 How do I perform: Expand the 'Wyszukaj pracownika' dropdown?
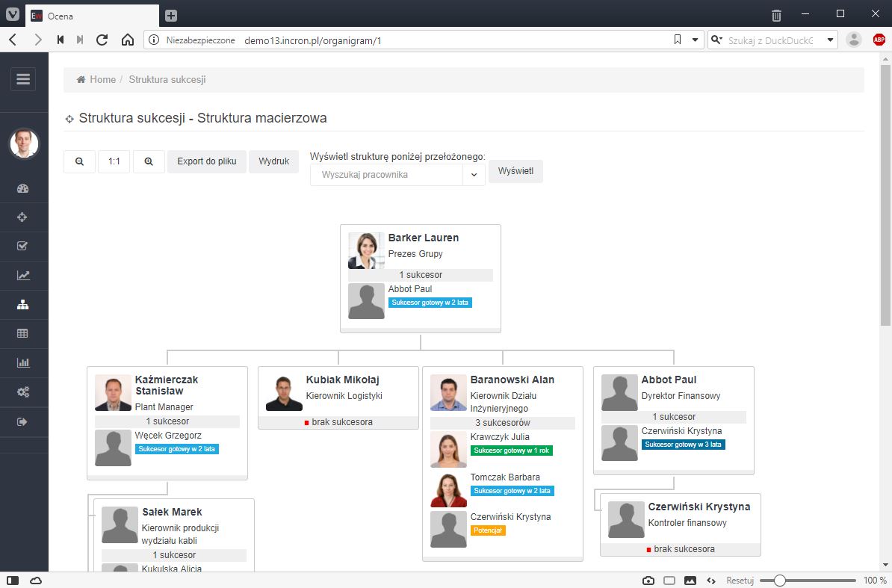click(473, 175)
